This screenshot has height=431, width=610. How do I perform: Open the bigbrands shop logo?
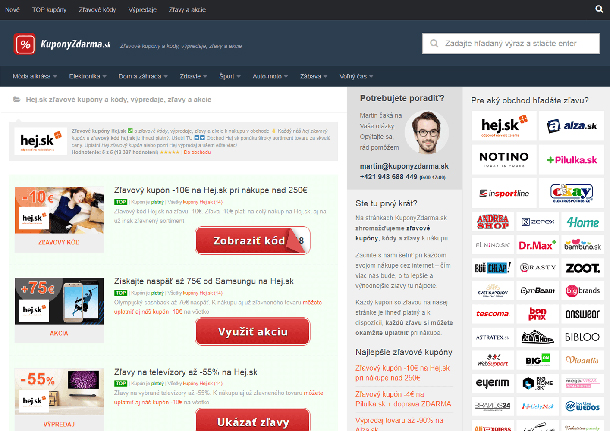[x=582, y=291]
